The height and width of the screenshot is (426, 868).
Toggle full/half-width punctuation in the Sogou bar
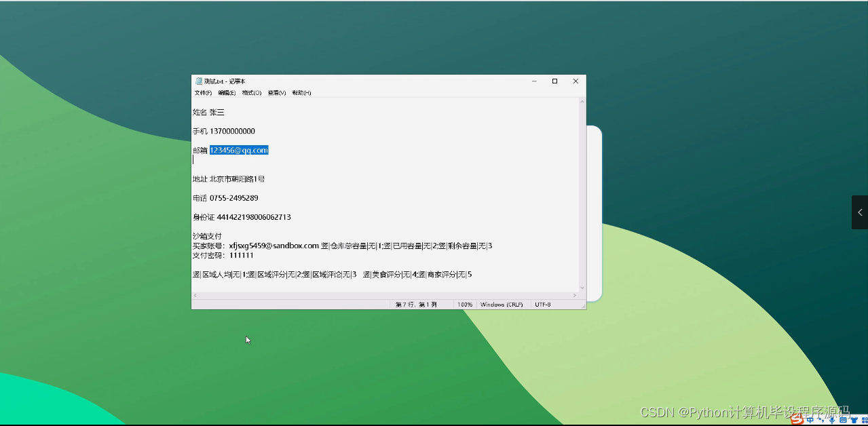pyautogui.click(x=820, y=421)
